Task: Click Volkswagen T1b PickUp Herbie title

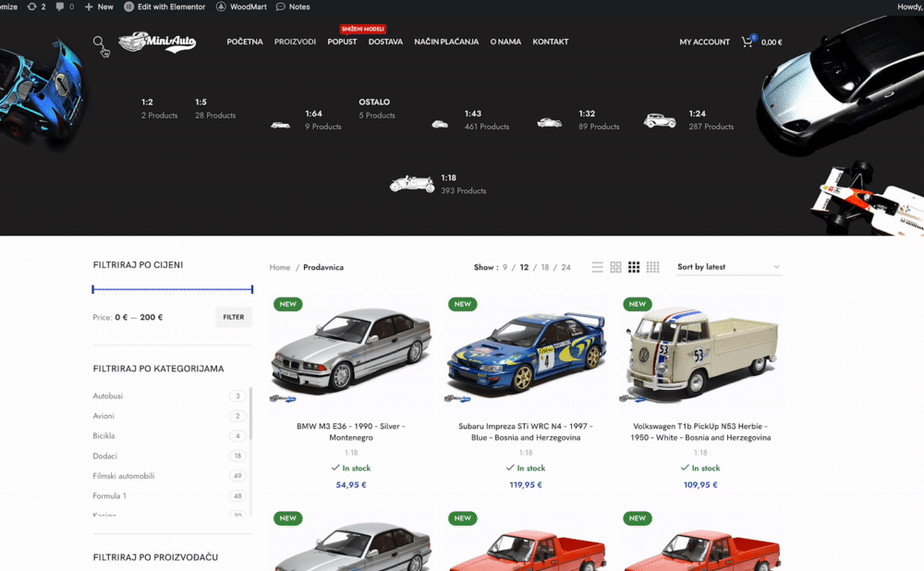Action: point(700,431)
